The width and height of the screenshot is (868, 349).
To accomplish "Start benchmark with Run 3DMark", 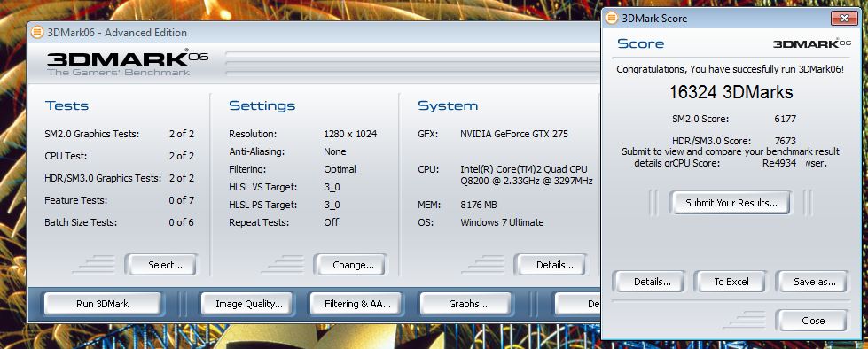I will pos(103,304).
